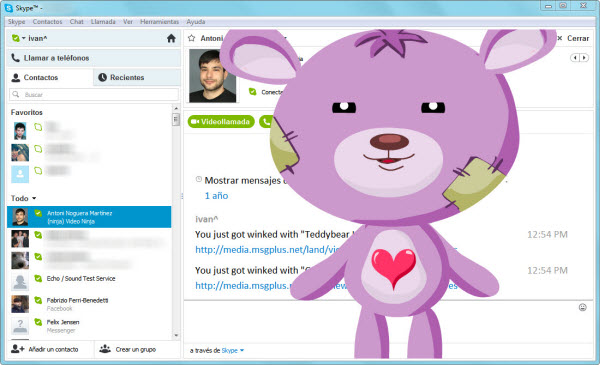This screenshot has height=365, width=600.
Task: Show messages from 1 año
Action: click(216, 196)
